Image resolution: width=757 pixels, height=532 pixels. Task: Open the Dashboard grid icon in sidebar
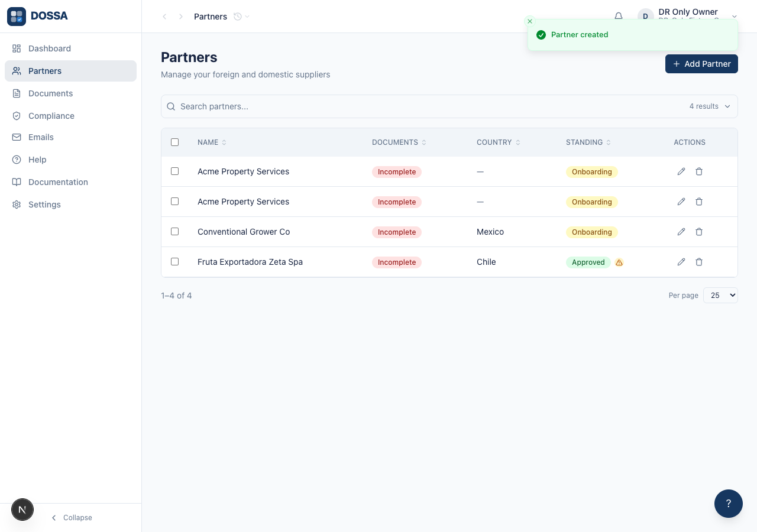(17, 48)
